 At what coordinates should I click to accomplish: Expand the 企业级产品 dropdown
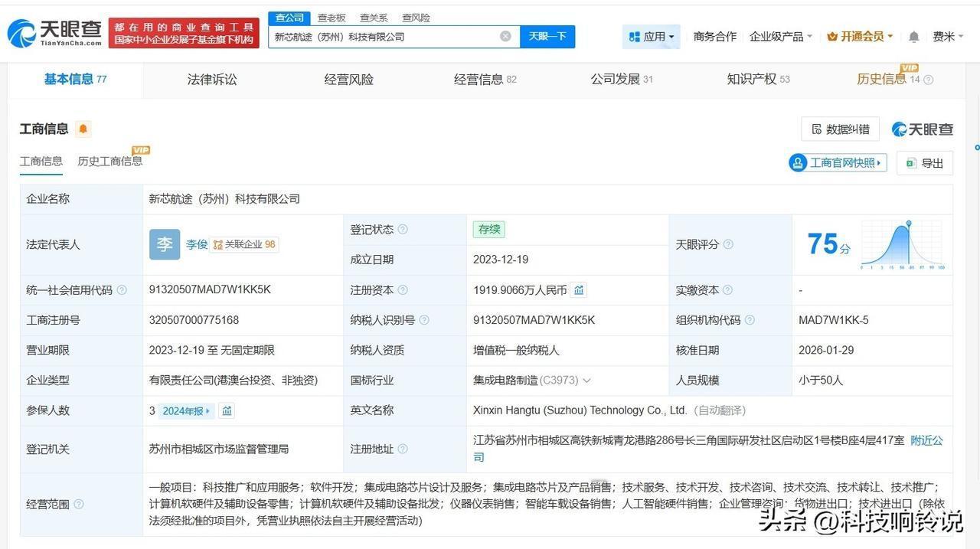click(780, 36)
